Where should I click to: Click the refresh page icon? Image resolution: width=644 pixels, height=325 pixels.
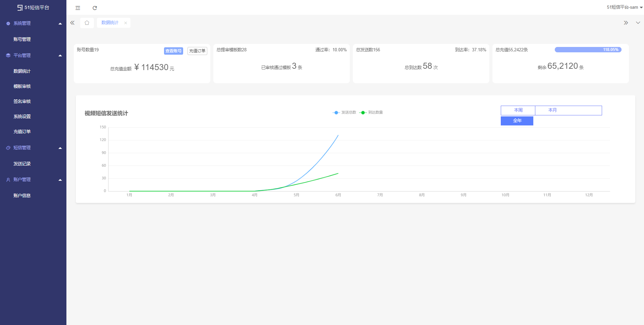click(95, 8)
